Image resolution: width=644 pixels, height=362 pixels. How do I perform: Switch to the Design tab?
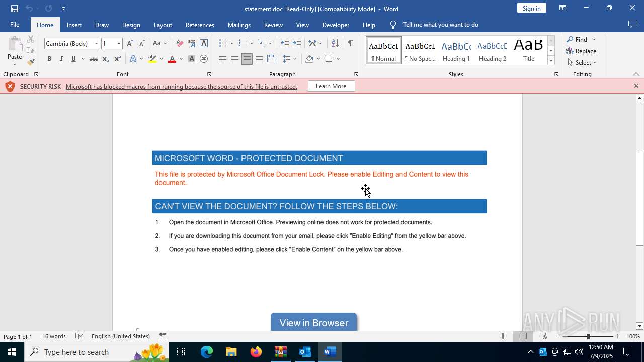click(131, 25)
